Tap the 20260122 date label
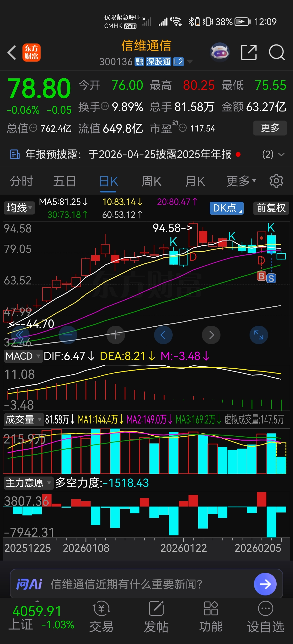Image resolution: width=293 pixels, height=644 pixels. click(x=183, y=548)
